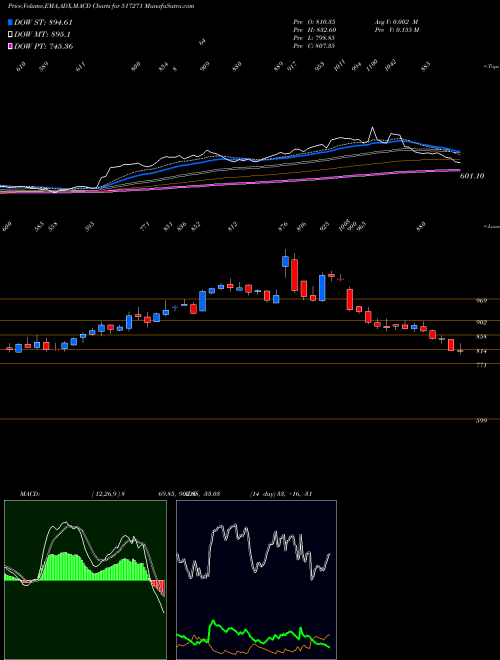Click the 1100 high label above EMA chart
500x660 pixels.
tap(372, 66)
